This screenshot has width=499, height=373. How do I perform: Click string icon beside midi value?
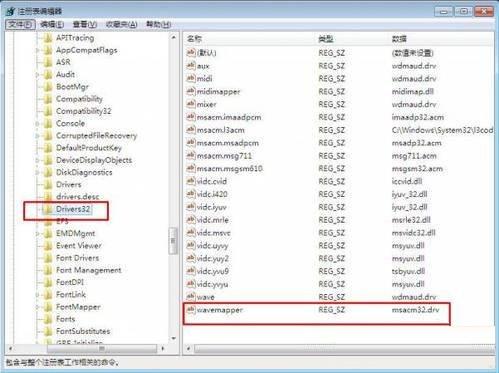(191, 78)
